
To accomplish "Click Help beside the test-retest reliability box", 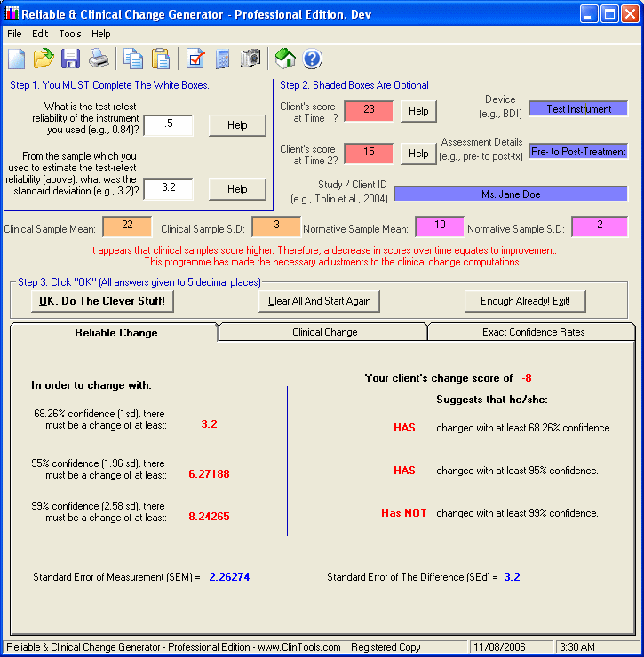I will (237, 125).
